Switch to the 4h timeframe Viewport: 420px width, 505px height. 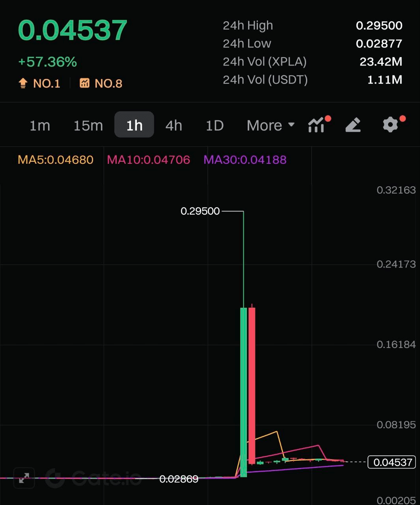[174, 125]
